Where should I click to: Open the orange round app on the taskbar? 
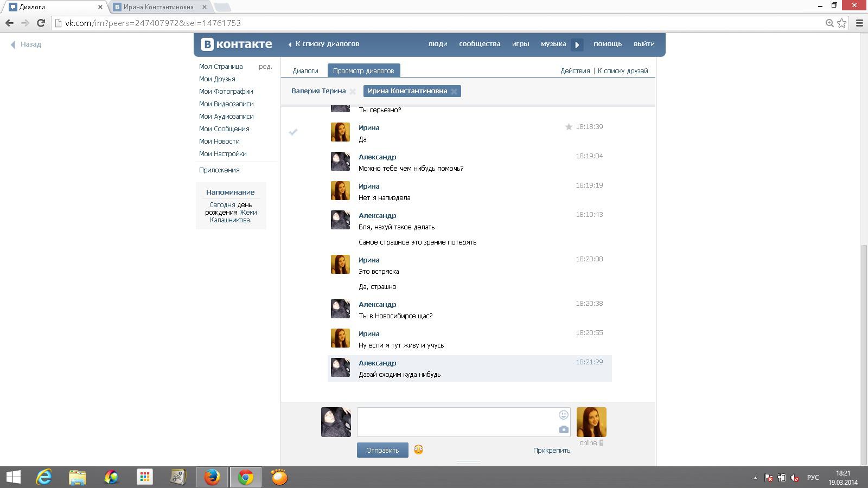click(279, 477)
